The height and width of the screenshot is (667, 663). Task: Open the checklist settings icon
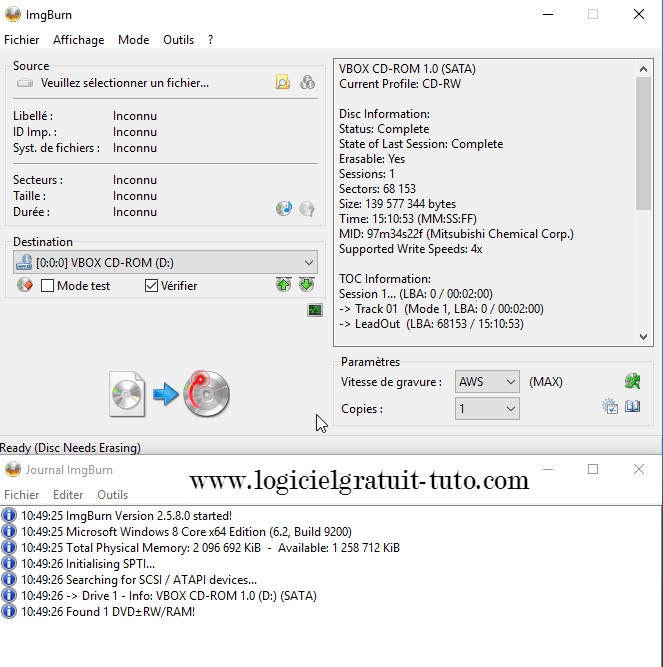[x=610, y=406]
